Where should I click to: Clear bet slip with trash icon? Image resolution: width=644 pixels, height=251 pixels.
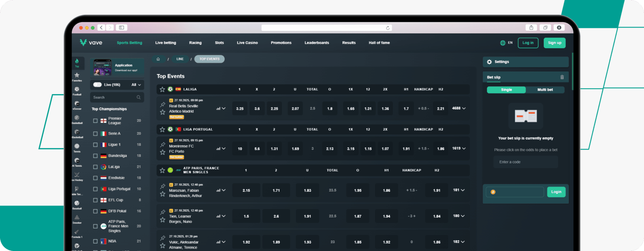coord(562,77)
